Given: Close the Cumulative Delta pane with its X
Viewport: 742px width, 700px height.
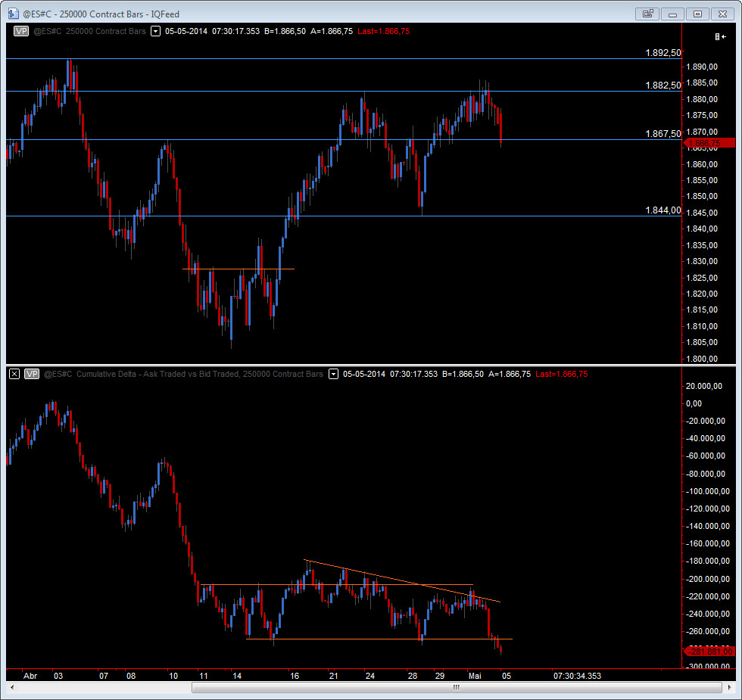Looking at the screenshot, I should (14, 374).
